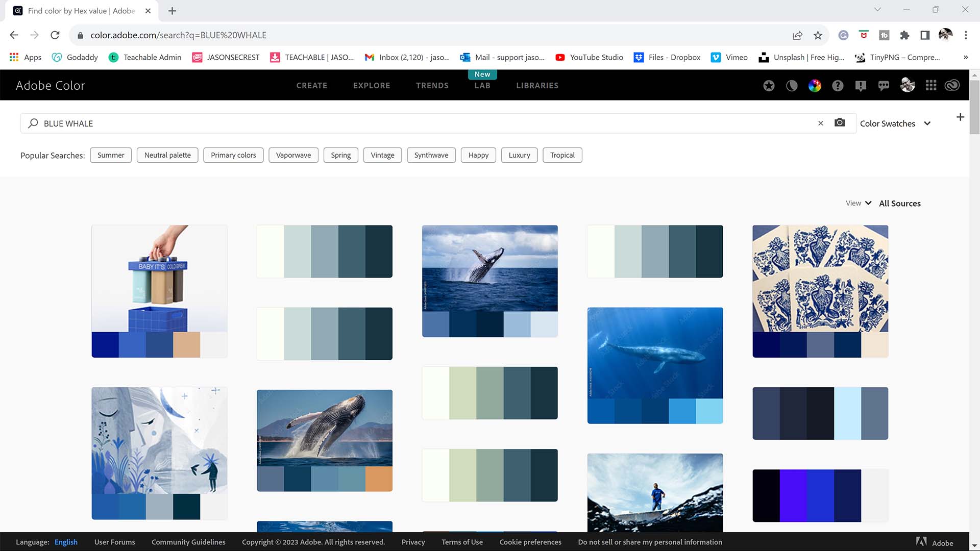Viewport: 980px width, 551px height.
Task: Select the Neutral palette popular search
Action: tap(167, 155)
